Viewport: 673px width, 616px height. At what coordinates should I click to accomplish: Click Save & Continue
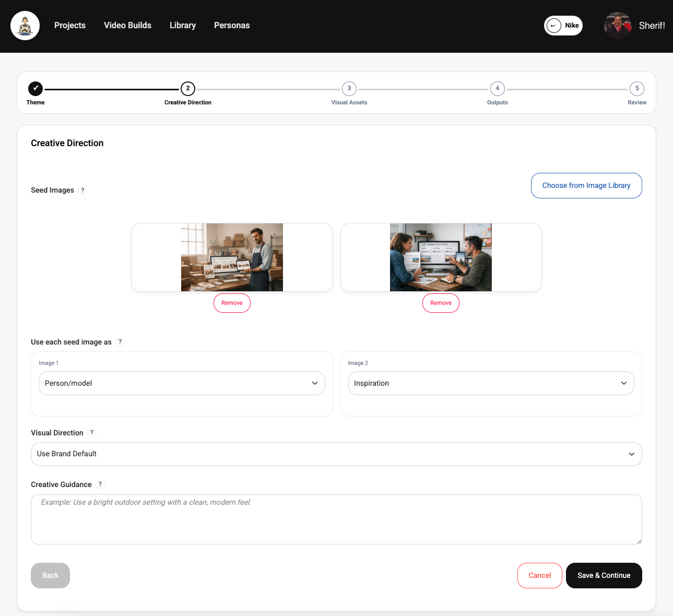tap(604, 575)
